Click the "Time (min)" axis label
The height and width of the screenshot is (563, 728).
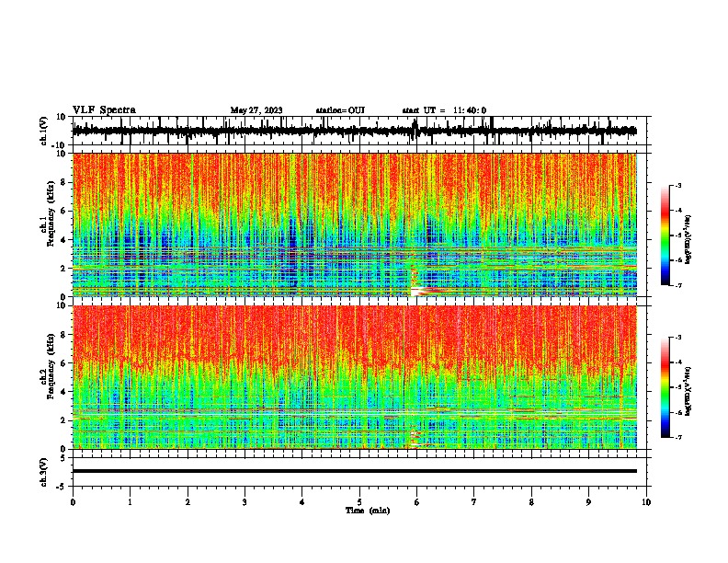click(x=368, y=511)
